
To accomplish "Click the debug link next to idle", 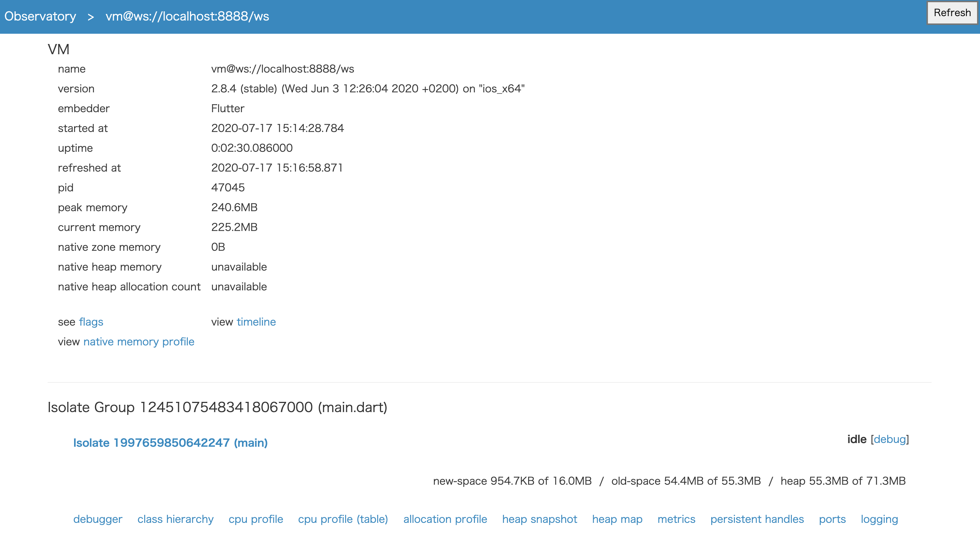I will pos(889,439).
